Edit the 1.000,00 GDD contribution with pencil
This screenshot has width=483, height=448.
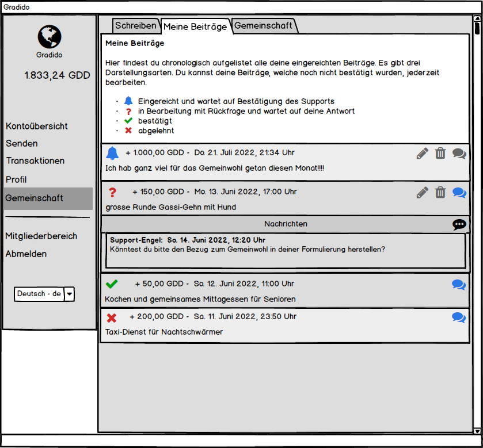pos(423,154)
